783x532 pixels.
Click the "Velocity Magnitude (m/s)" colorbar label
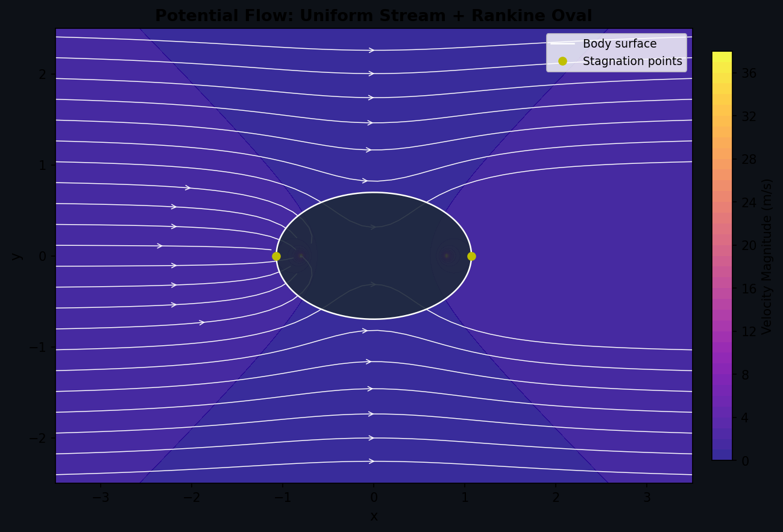coord(767,256)
